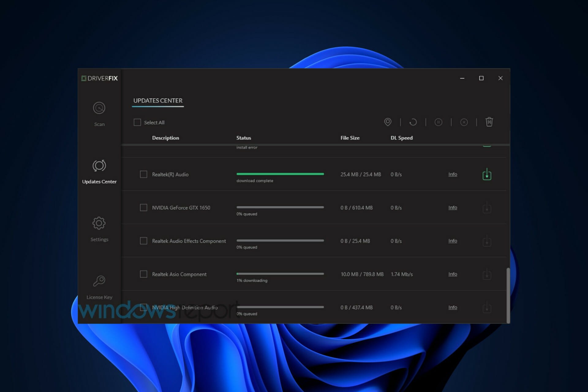Select the 'Realtek(R) Audio' description text

170,175
